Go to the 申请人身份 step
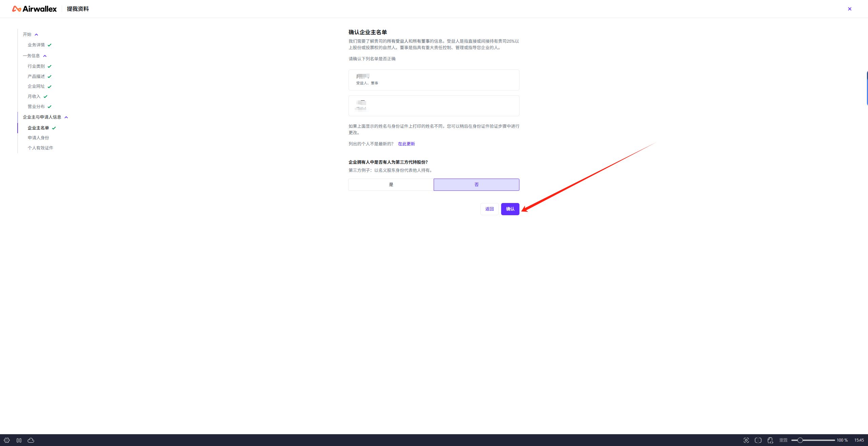 point(38,138)
